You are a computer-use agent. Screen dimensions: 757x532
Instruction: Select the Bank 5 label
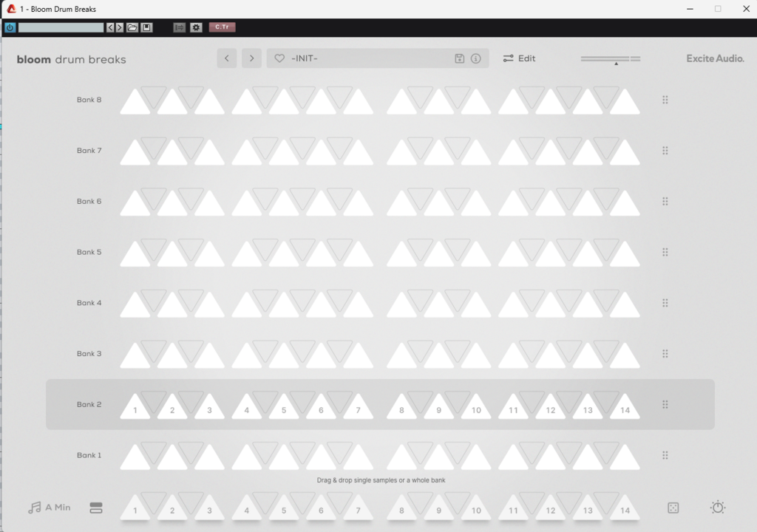point(89,252)
